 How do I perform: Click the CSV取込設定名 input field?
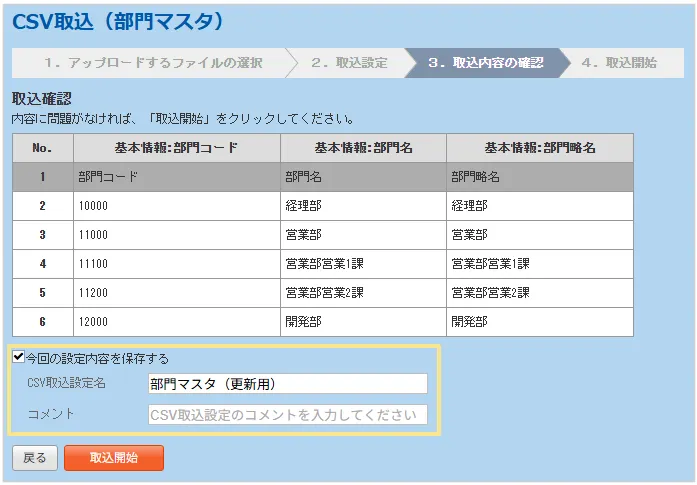pos(287,384)
